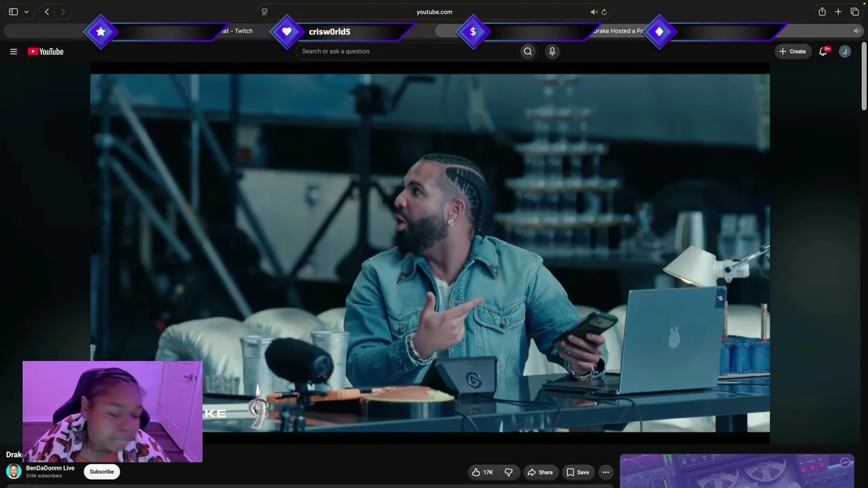
Task: Mute tab audio from address bar speaker icon
Action: tap(594, 12)
